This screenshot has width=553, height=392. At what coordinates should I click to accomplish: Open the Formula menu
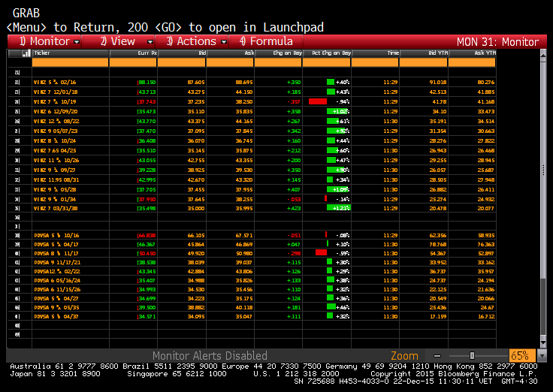pyautogui.click(x=266, y=41)
